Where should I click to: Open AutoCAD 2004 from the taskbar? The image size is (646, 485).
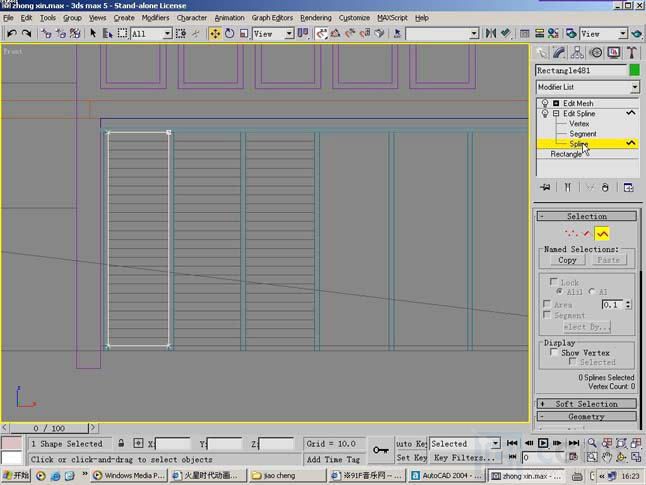tap(447, 476)
